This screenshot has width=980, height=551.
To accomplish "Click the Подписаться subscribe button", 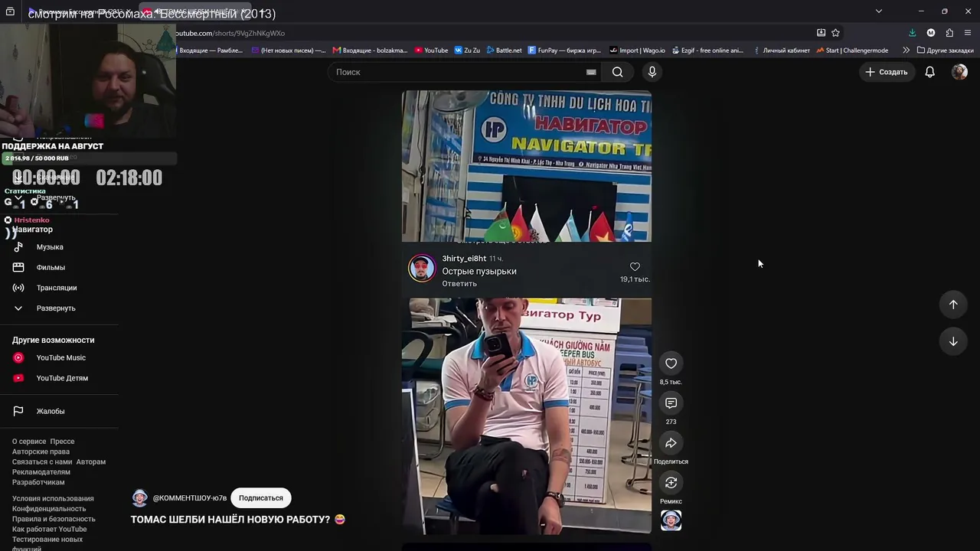I will coord(261,498).
